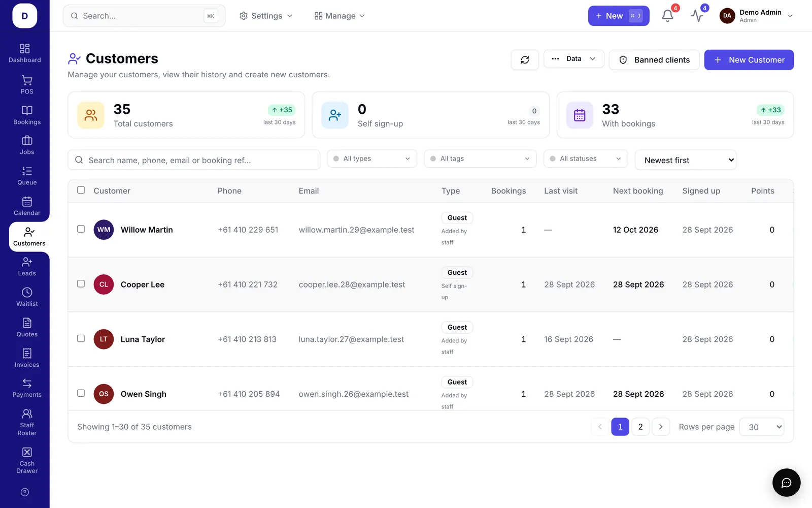This screenshot has width=812, height=508.
Task: Open the chat support bubble
Action: (x=786, y=483)
